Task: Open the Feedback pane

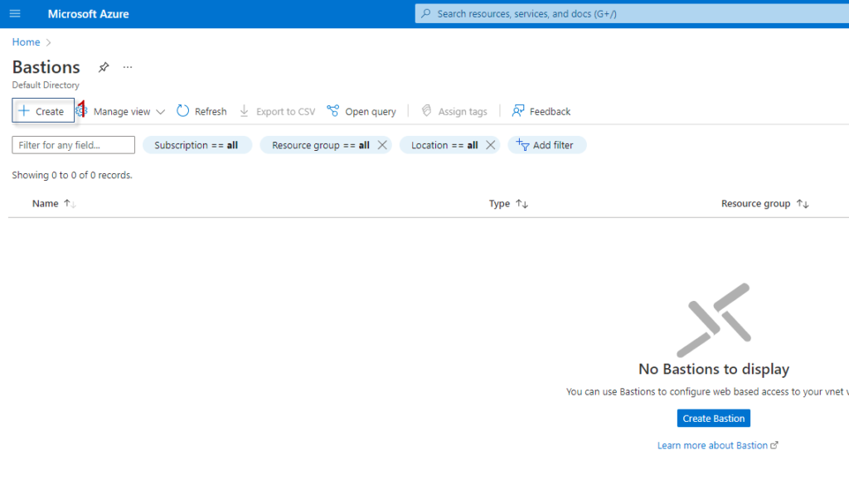Action: [x=541, y=111]
